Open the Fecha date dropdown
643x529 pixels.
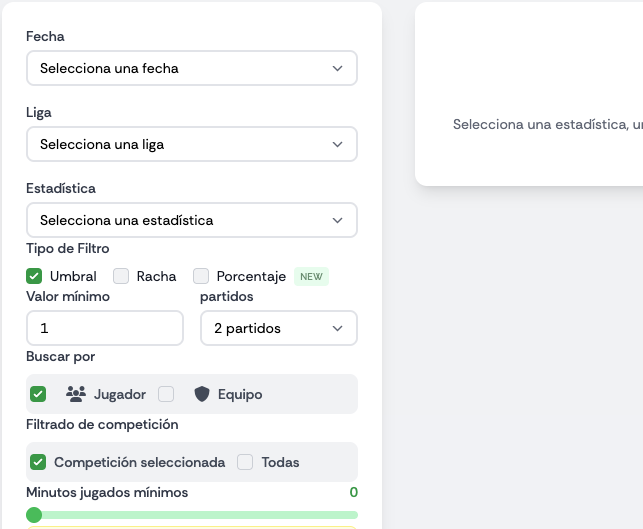pyautogui.click(x=192, y=68)
